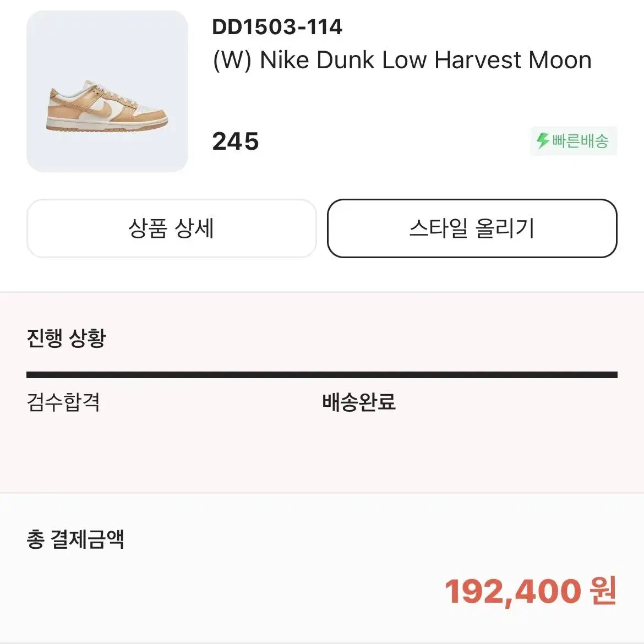Click the 스타일 올리기 button
The height and width of the screenshot is (644, 644).
472,228
